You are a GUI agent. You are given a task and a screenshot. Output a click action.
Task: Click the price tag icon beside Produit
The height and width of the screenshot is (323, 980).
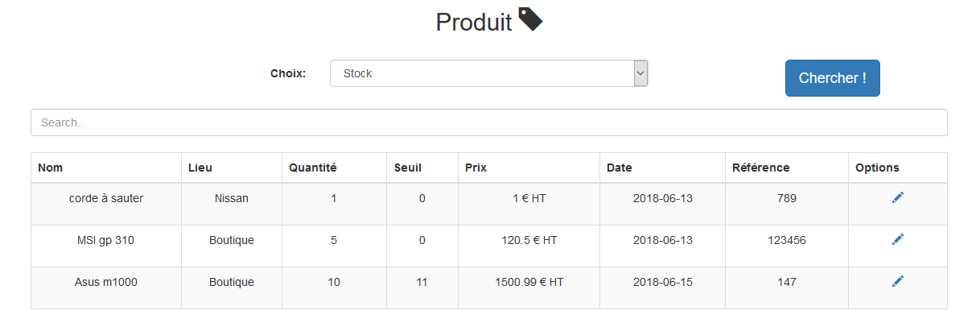(x=530, y=19)
